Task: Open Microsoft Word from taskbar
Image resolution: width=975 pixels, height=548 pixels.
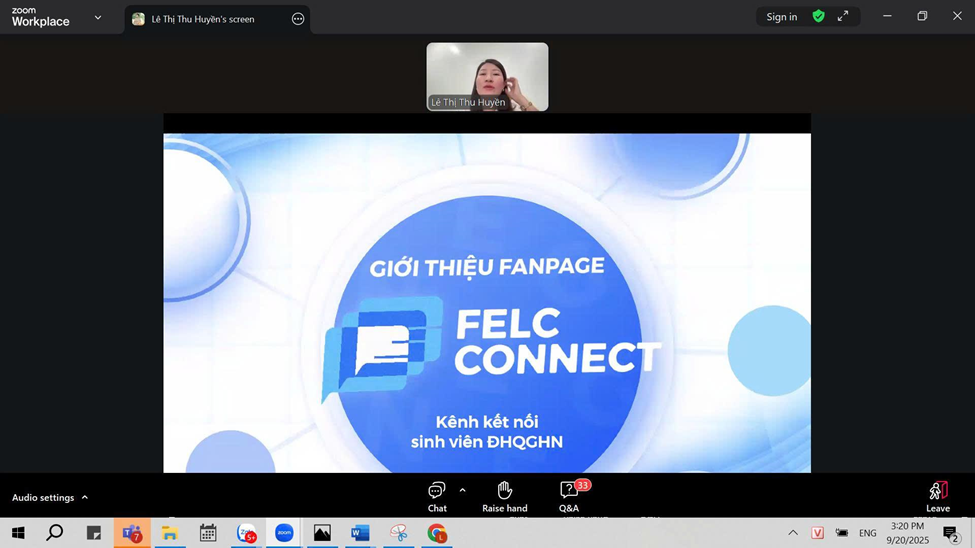Action: pyautogui.click(x=360, y=533)
